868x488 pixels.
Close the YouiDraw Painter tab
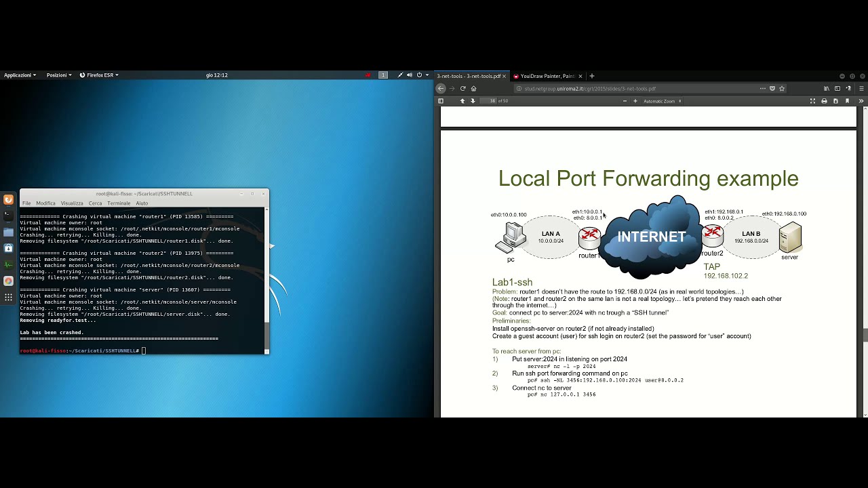tap(580, 76)
